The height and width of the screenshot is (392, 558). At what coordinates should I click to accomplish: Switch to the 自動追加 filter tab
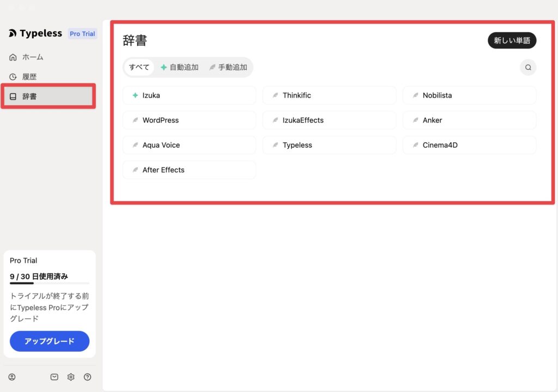click(179, 68)
